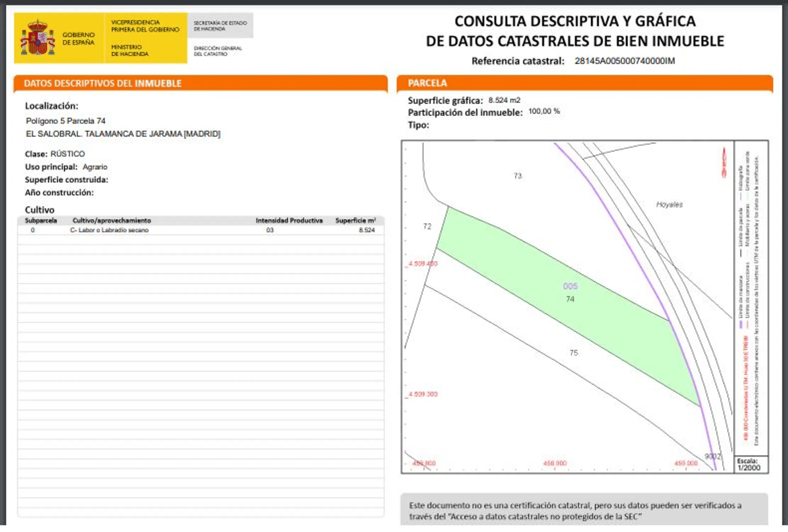The width and height of the screenshot is (788, 532).
Task: Click parcel 73 label on map
Action: [x=518, y=176]
